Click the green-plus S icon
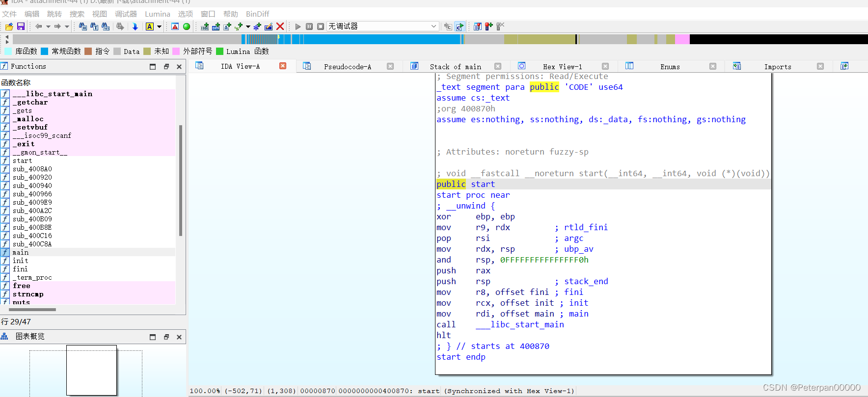 (x=239, y=26)
